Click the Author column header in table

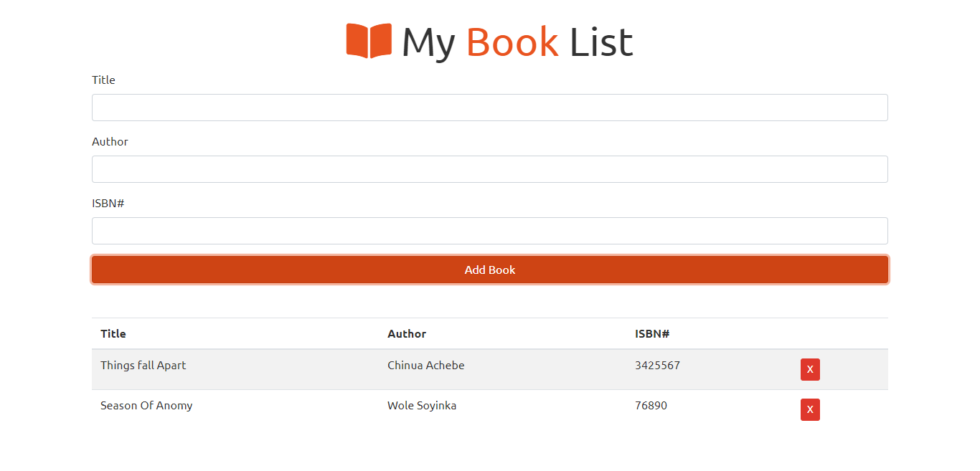click(407, 333)
